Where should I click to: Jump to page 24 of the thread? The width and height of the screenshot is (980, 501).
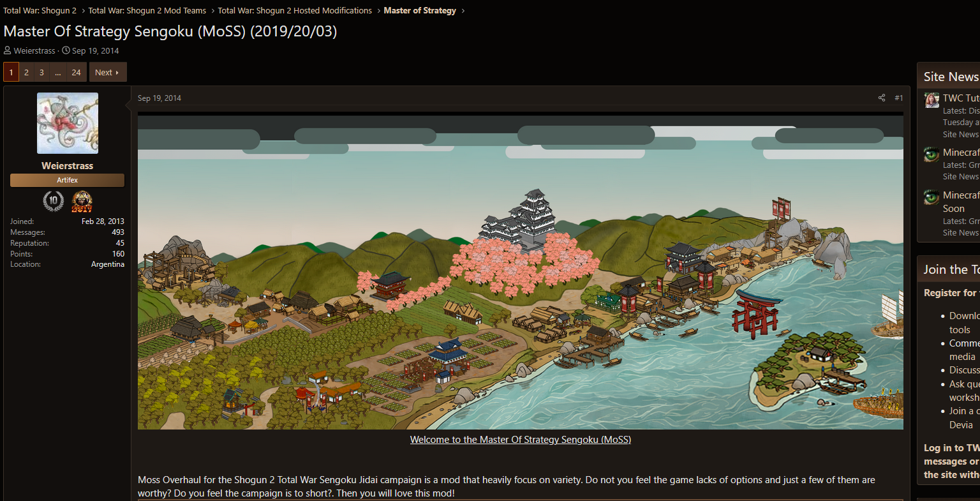[76, 72]
